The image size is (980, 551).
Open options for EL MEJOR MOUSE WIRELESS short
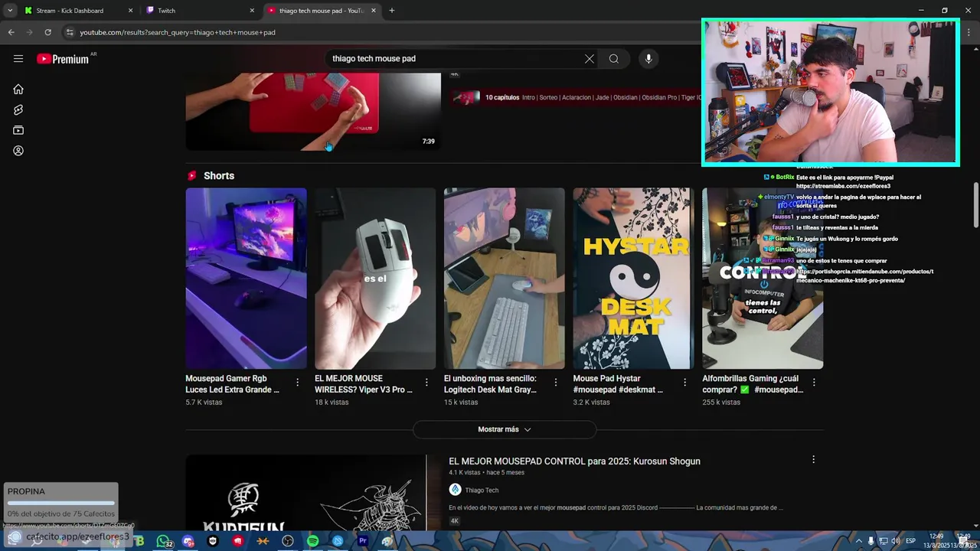[426, 382]
